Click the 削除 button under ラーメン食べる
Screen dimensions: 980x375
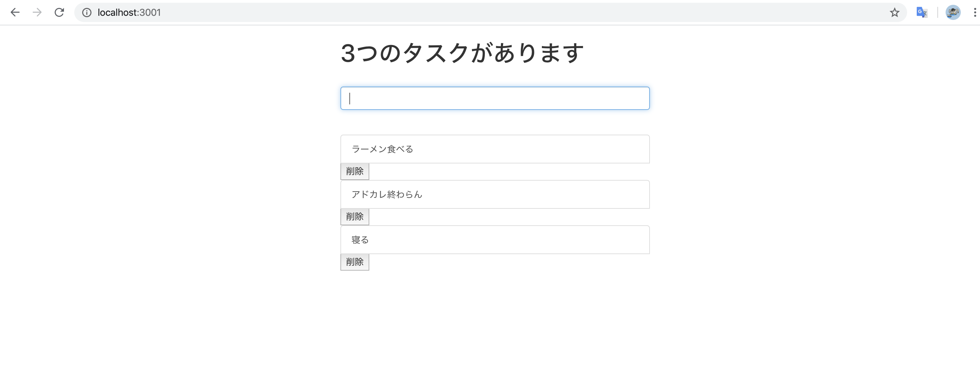click(x=355, y=171)
